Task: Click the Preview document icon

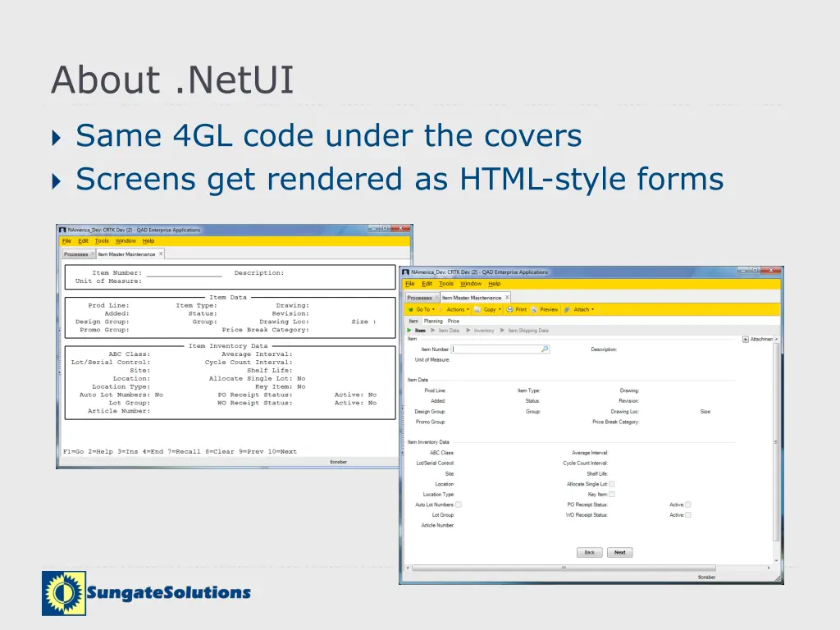Action: tap(534, 309)
